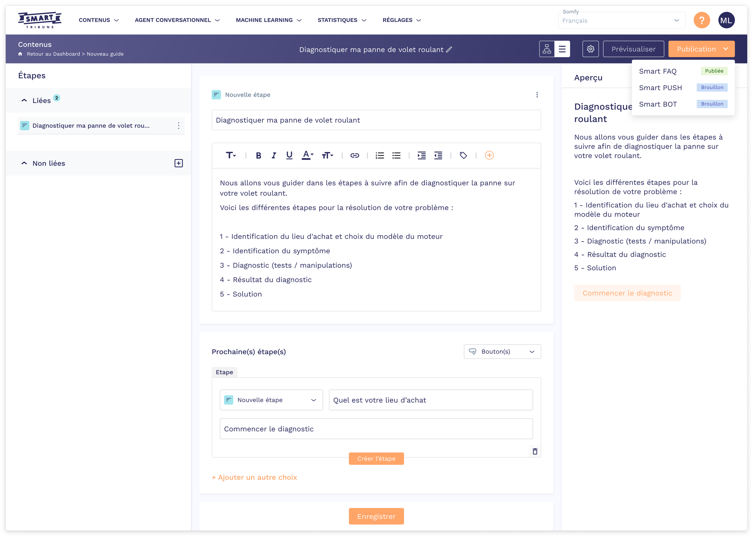Click Ajouter un autre choix link

pos(254,477)
